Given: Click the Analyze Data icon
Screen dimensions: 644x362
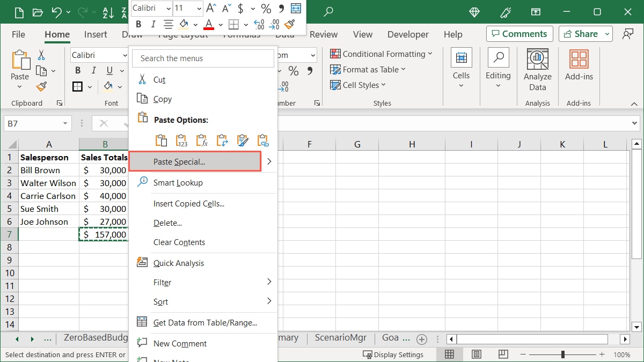Looking at the screenshot, I should point(537,69).
